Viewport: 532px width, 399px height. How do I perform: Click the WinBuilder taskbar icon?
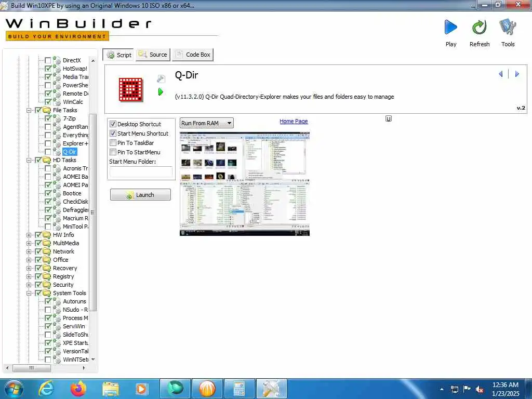point(271,389)
